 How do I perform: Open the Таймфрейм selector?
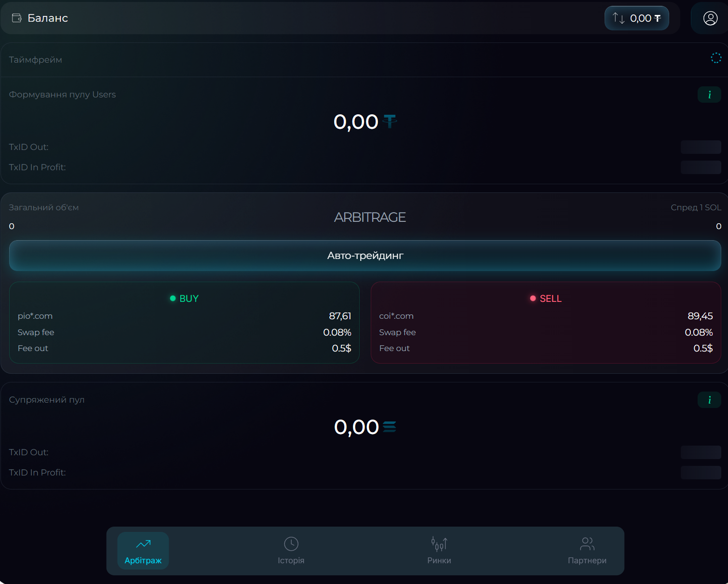pos(35,60)
